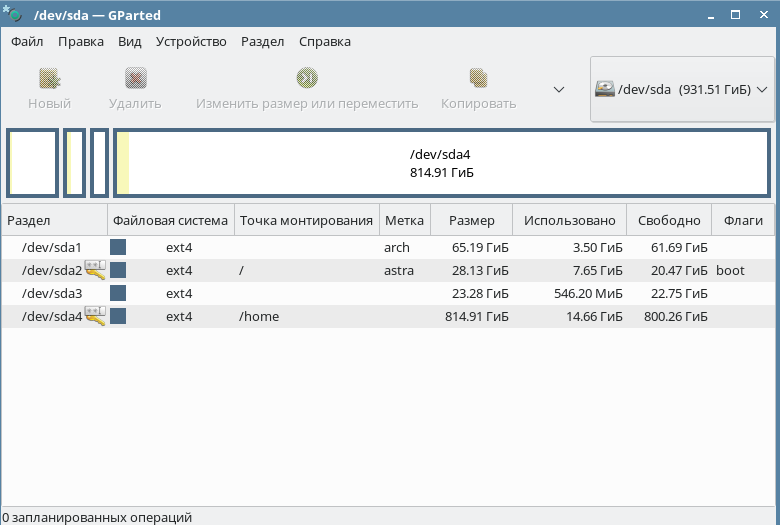The width and height of the screenshot is (780, 525).
Task: Sort by the Файловая система column header
Action: coord(171,220)
